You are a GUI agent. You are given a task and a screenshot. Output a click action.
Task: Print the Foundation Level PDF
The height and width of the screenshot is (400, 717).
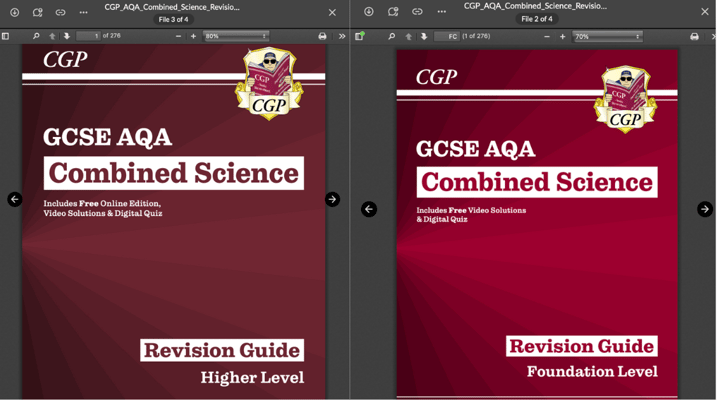point(695,37)
